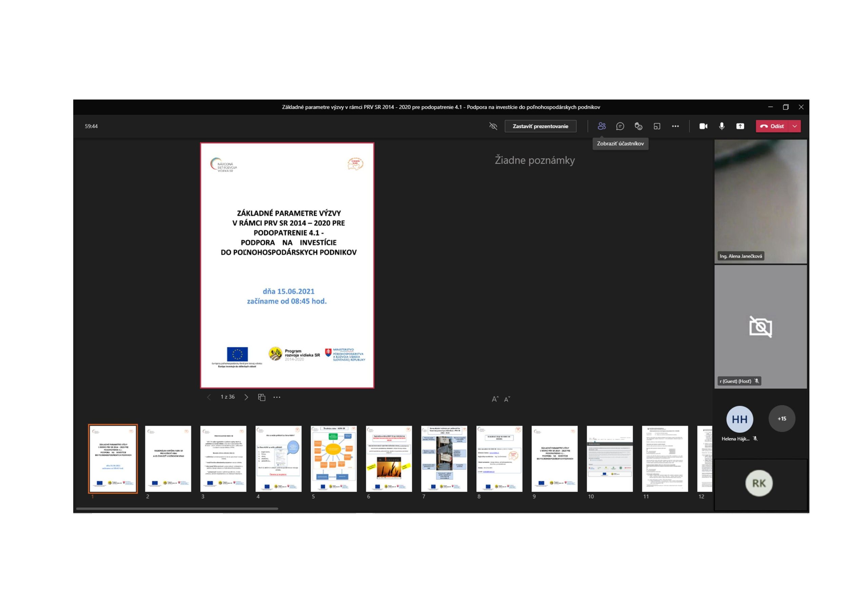This screenshot has height=614, width=868.
Task: Click the HH Helena participant avatar
Action: pyautogui.click(x=739, y=419)
